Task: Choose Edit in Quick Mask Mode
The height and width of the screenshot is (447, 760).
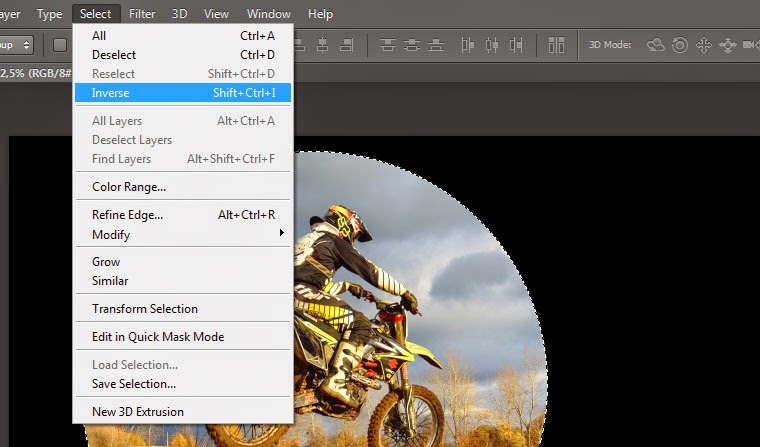Action: point(183,337)
